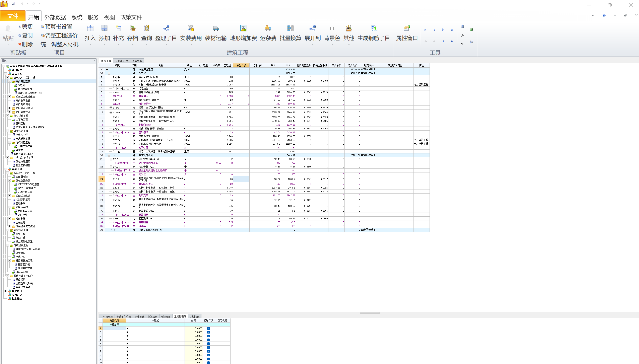Click the 装材运输 truck icon
The height and width of the screenshot is (364, 639).
(216, 28)
